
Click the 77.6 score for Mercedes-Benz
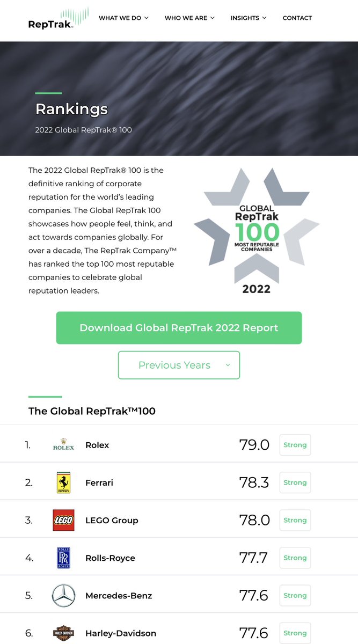point(254,595)
